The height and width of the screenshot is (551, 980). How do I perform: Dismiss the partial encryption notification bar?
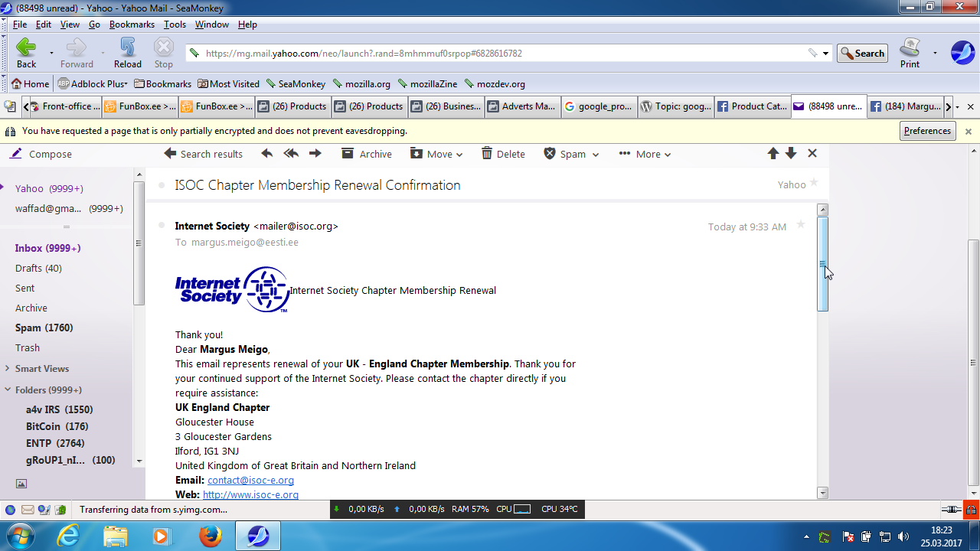[968, 131]
